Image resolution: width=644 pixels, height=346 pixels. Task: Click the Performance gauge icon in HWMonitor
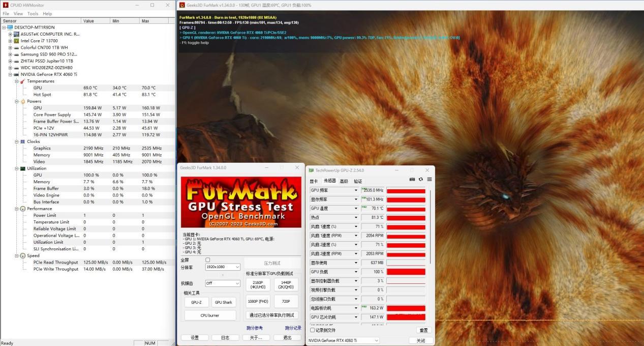pyautogui.click(x=22, y=209)
